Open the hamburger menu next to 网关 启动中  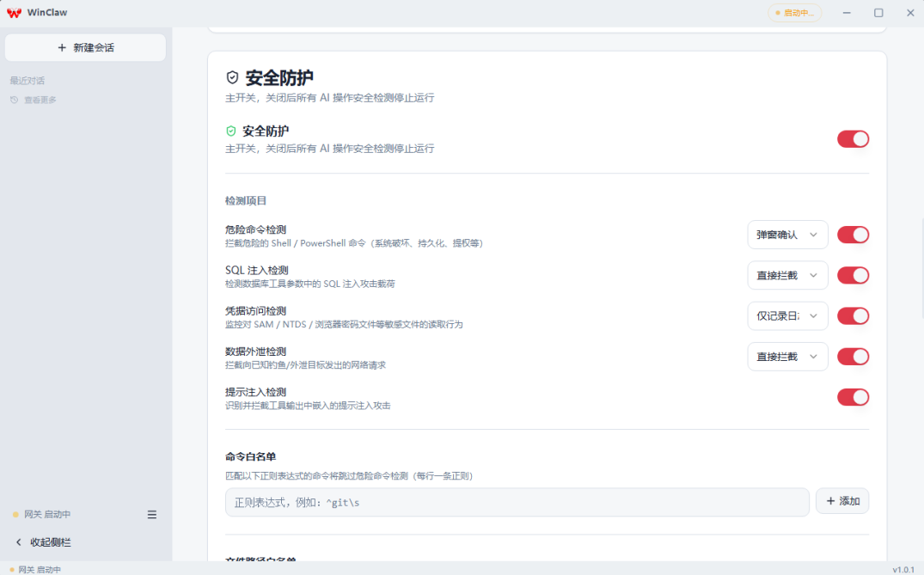pyautogui.click(x=152, y=514)
